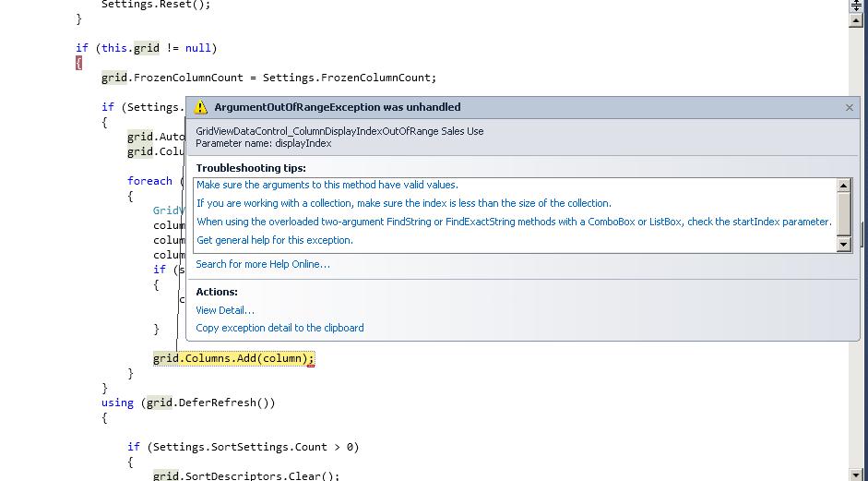The height and width of the screenshot is (481, 868).
Task: Click the grid.FrozenColumnCount assignment line
Action: click(268, 78)
